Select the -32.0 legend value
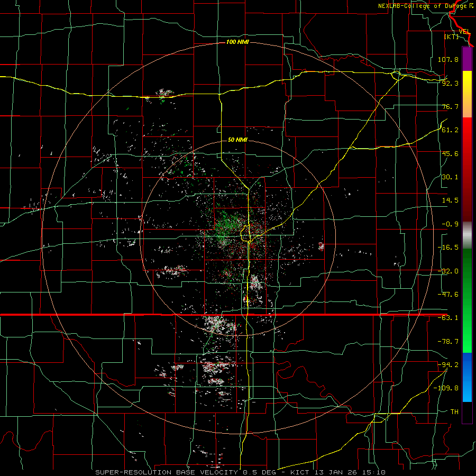The width and height of the screenshot is (476, 476). [x=448, y=271]
